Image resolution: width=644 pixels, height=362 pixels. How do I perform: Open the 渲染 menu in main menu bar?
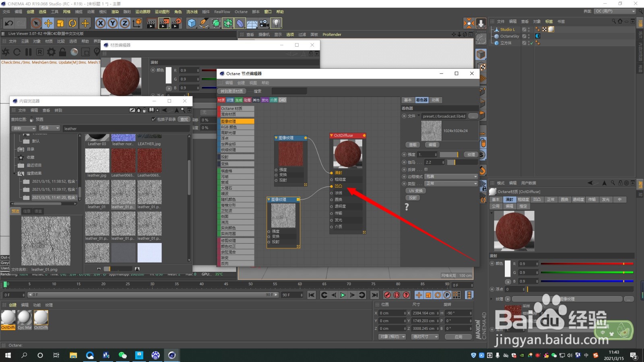(x=115, y=12)
